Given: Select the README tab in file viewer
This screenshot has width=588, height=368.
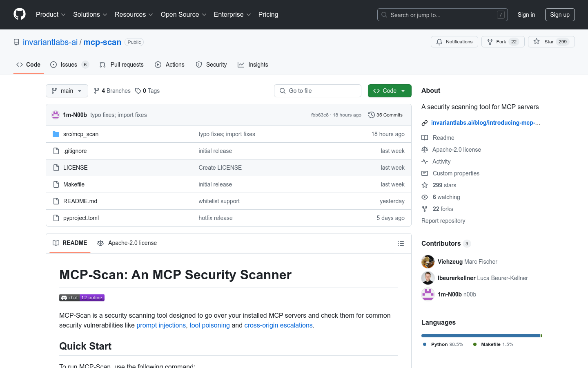Looking at the screenshot, I should [70, 243].
